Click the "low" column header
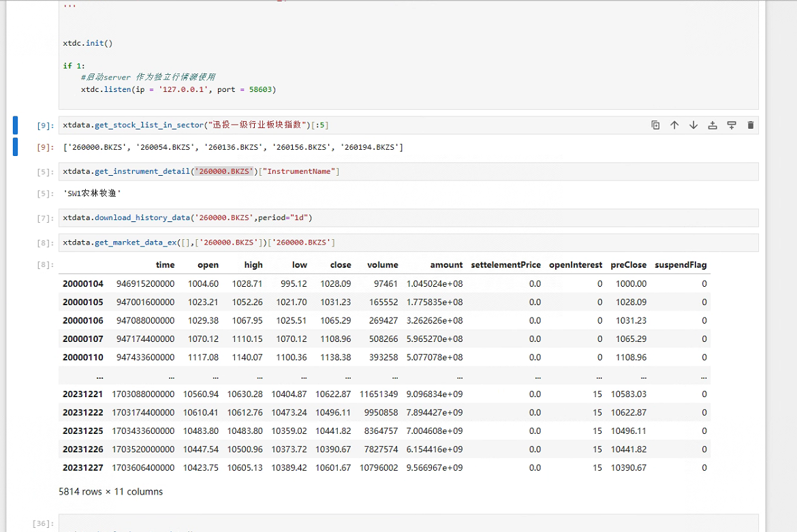Screen dimensions: 797x532 pyautogui.click(x=299, y=265)
